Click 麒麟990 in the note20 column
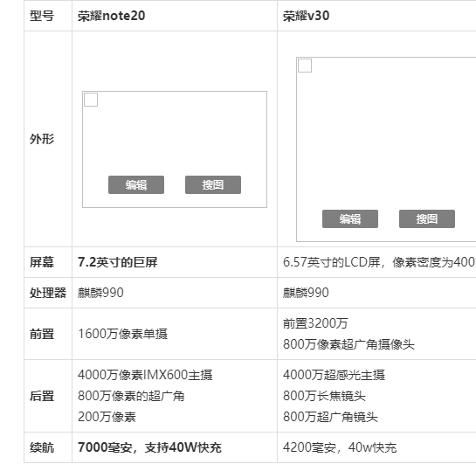476x464 pixels. pyautogui.click(x=100, y=293)
